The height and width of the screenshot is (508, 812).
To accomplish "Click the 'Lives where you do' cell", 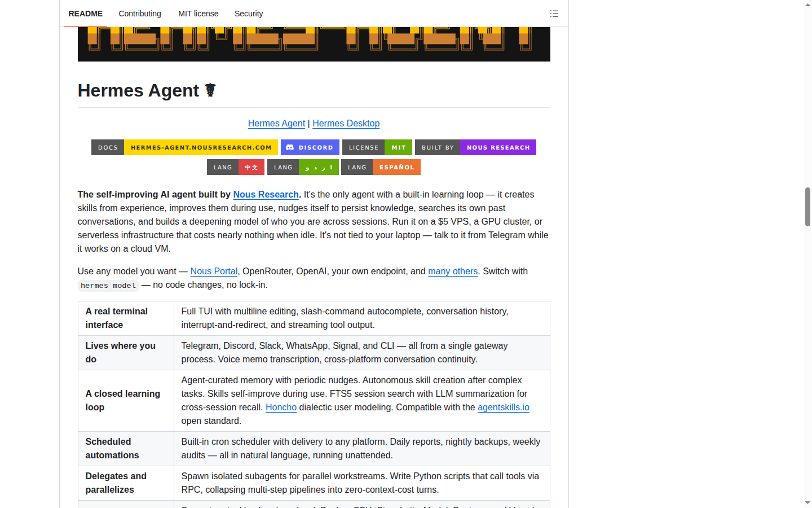I will click(126, 353).
